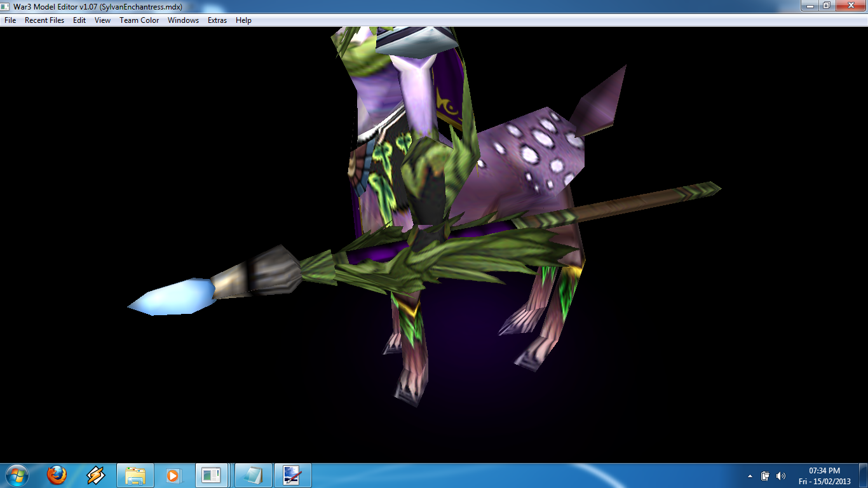The height and width of the screenshot is (488, 868).
Task: Open the Windows menu
Action: 183,20
